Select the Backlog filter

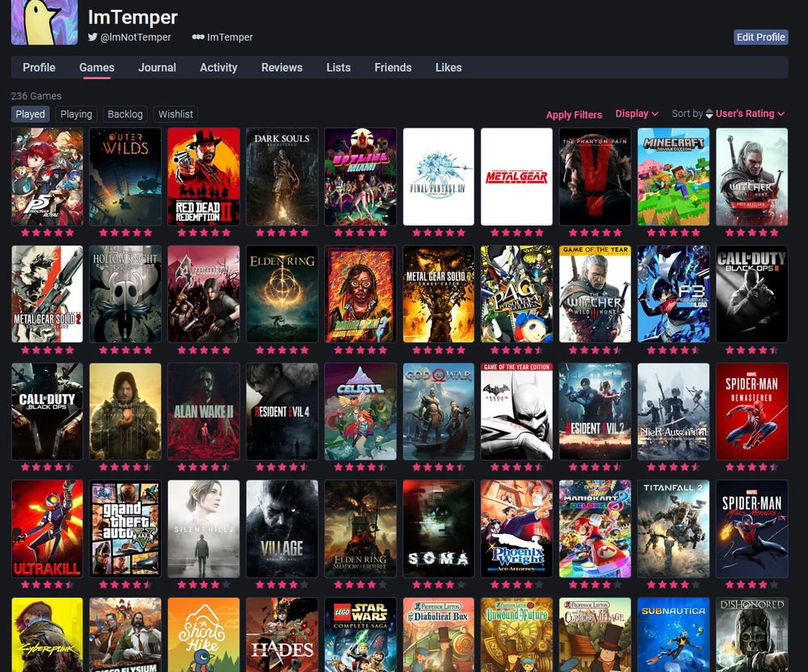[x=125, y=115]
